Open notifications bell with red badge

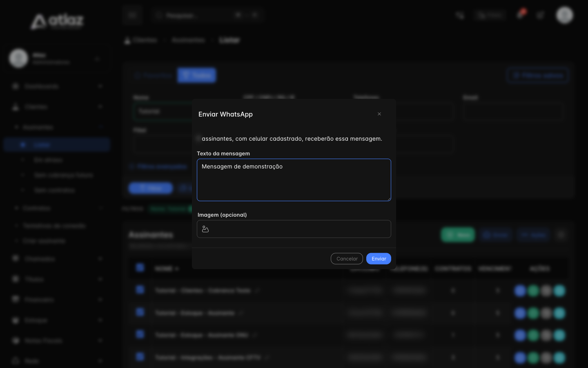coord(521,15)
